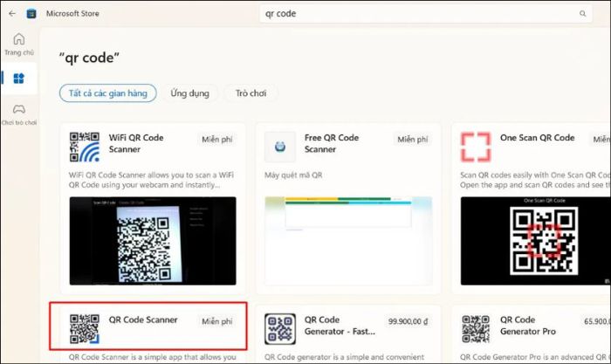Click the back arrow in title bar
The width and height of the screenshot is (611, 364).
pos(11,13)
